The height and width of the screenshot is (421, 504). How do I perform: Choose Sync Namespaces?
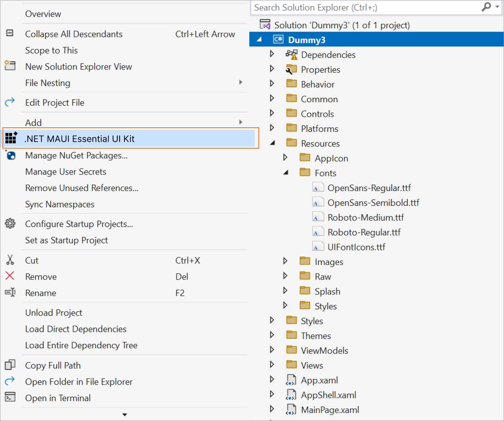[60, 204]
